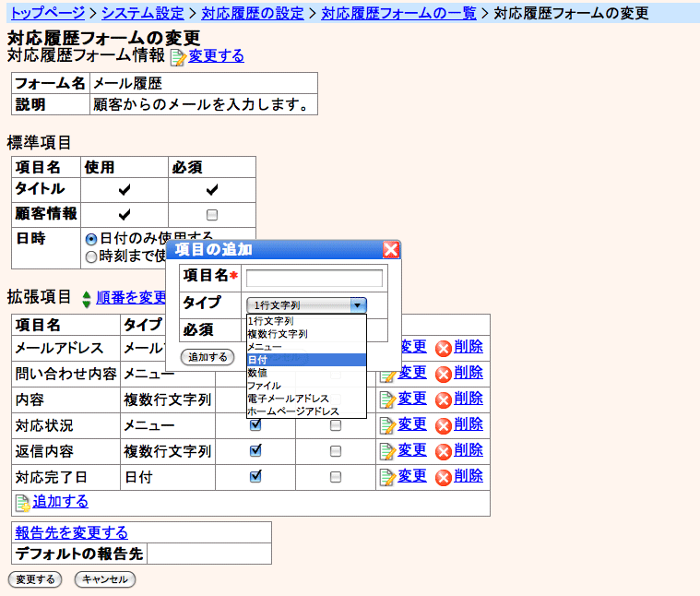Click red delete icon in 対応完了日 row
The image size is (700, 596).
click(x=443, y=477)
